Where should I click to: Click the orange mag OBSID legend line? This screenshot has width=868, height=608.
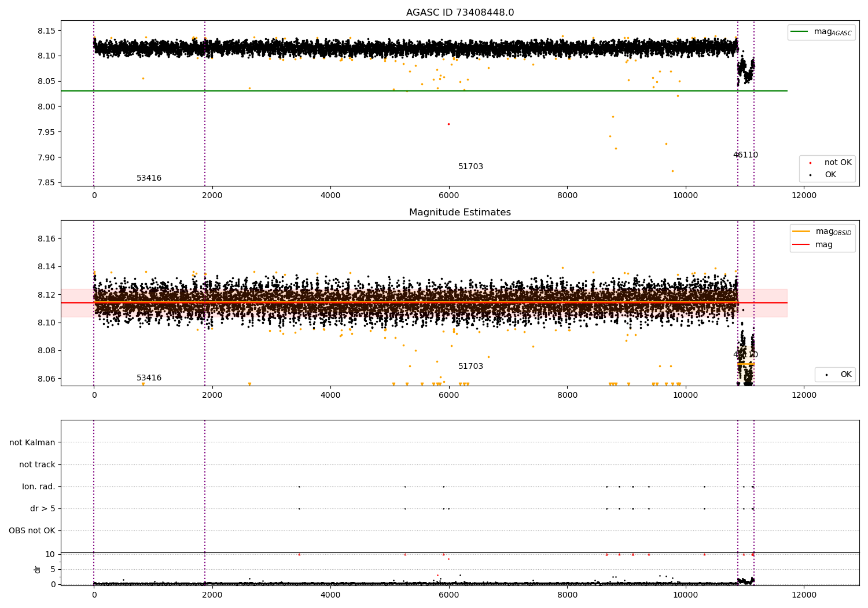pyautogui.click(x=801, y=232)
